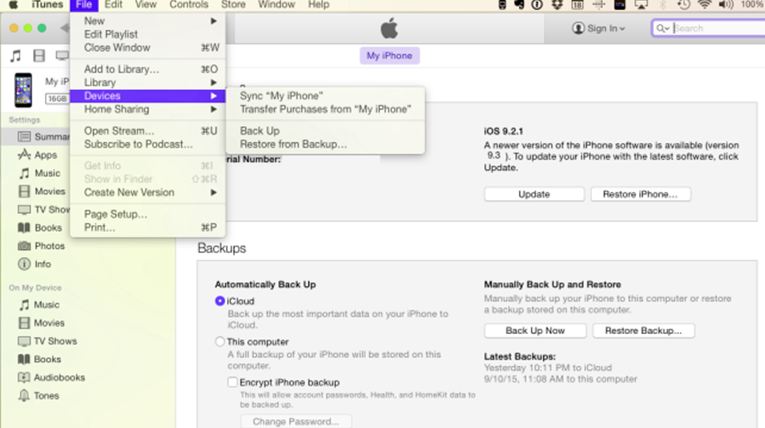This screenshot has width=765, height=428.
Task: Click the iPhone device thumbnail
Action: (x=23, y=90)
